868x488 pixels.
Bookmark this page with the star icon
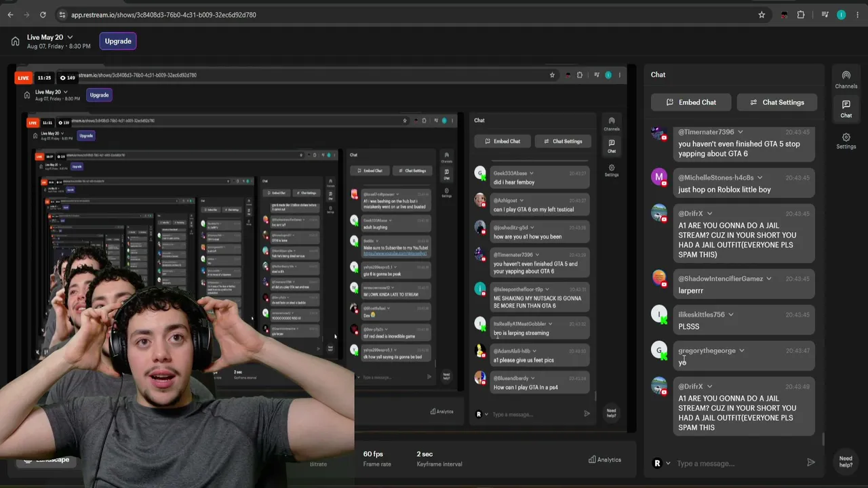(x=762, y=15)
